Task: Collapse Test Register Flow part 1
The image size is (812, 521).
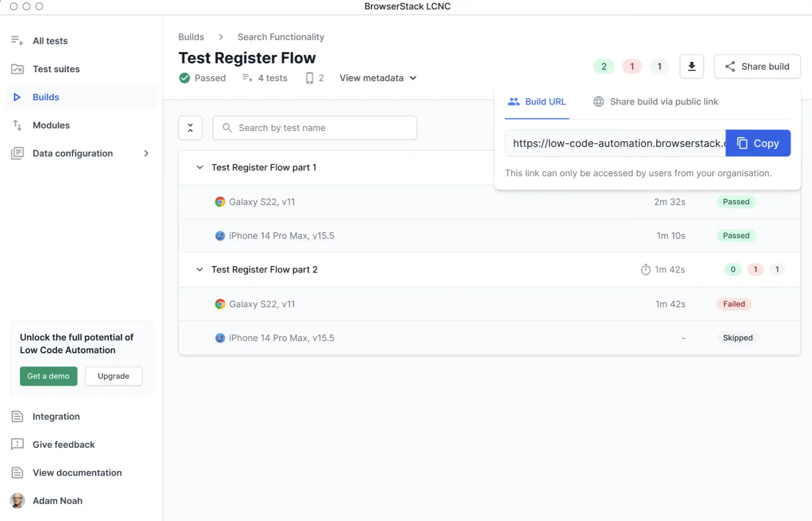Action: 200,167
